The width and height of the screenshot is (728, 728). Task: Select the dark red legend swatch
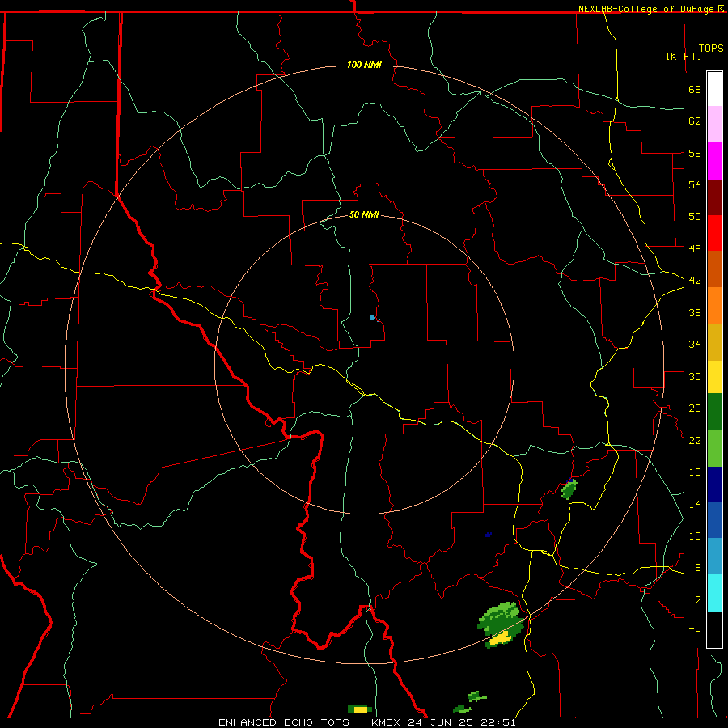click(714, 197)
